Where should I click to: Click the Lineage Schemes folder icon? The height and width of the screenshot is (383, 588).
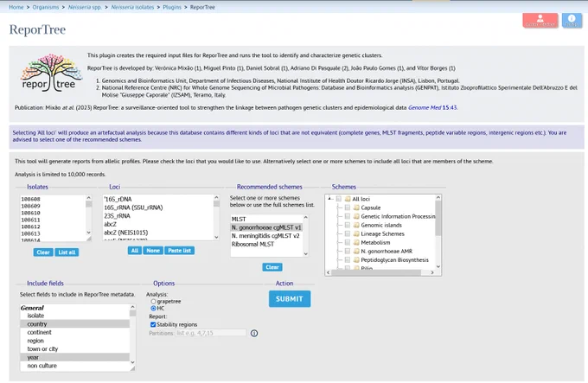[356, 233]
